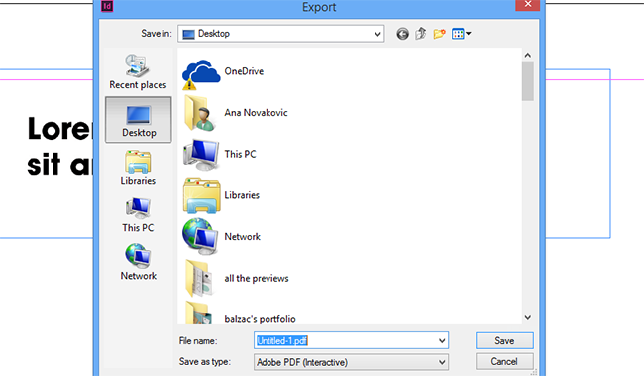Click the 'OneDrive' label text
Screen dimensions: 644x376
[x=244, y=71]
